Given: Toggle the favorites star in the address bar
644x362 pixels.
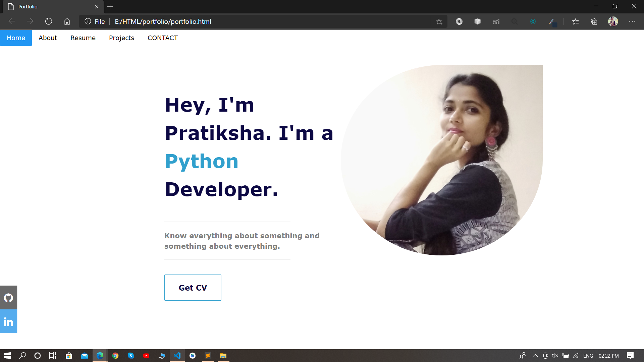Looking at the screenshot, I should [439, 21].
